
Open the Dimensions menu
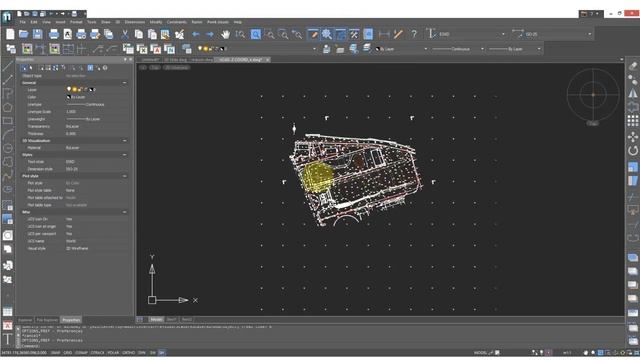point(135,22)
